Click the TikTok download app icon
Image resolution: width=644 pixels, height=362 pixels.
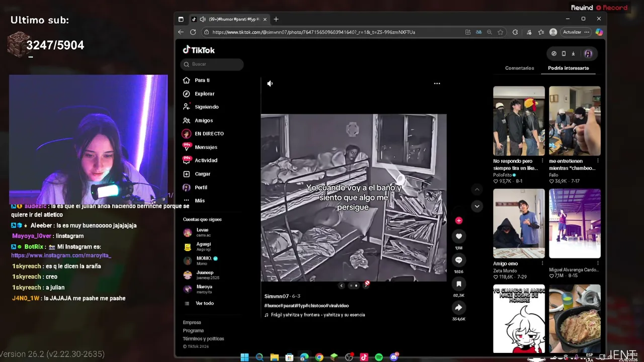tap(573, 54)
